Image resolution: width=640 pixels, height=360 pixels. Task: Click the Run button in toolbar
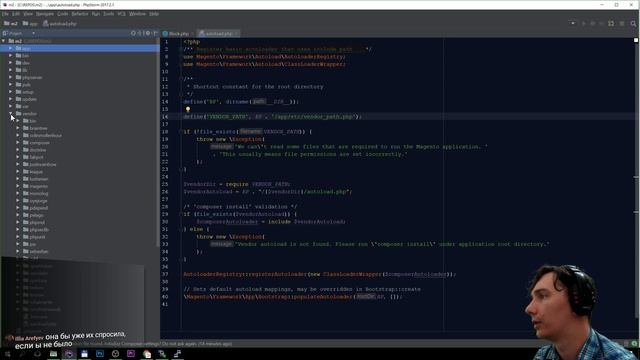click(584, 24)
